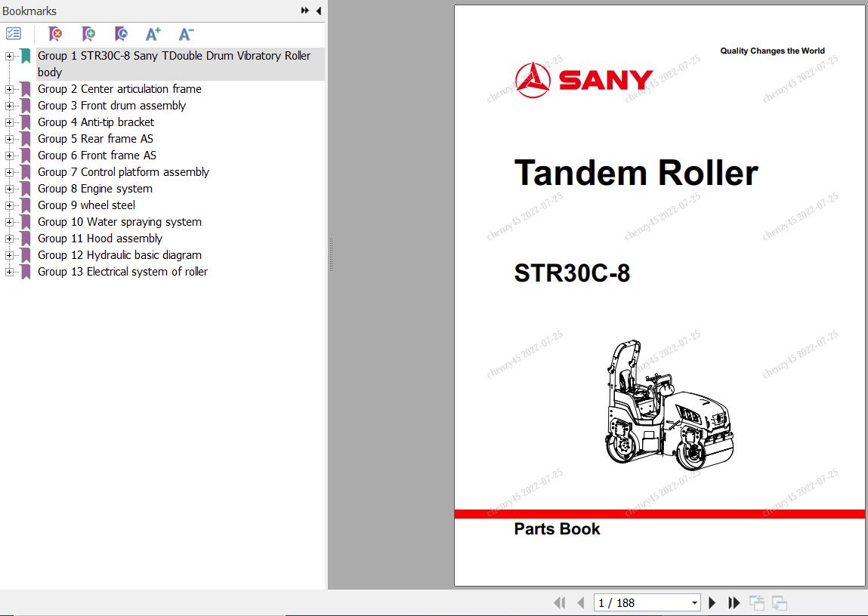Open Group 11 Hood assembly bookmark

[x=100, y=239]
